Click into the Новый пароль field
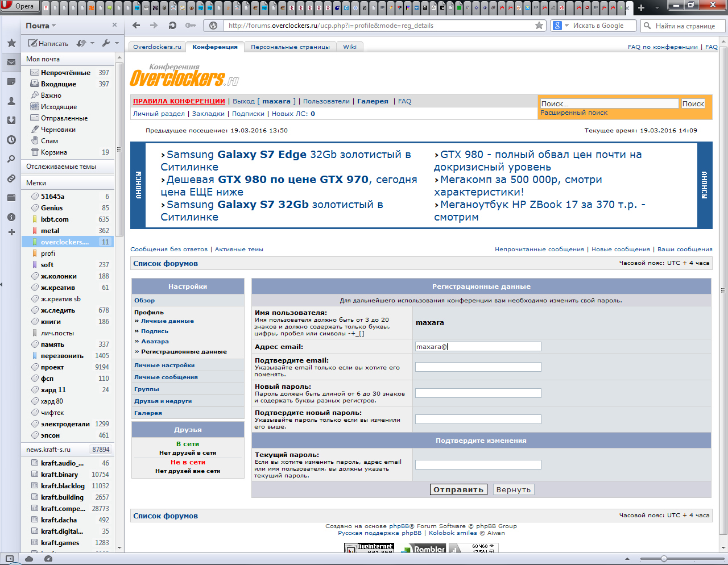Screen dimensions: 728x565 pos(478,393)
